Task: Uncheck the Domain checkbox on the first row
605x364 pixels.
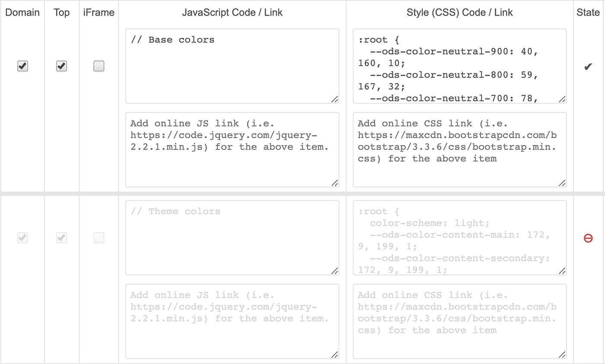Action: (x=22, y=66)
